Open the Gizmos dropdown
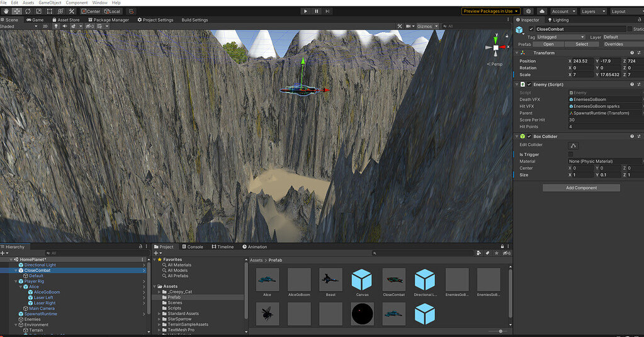 (x=426, y=26)
